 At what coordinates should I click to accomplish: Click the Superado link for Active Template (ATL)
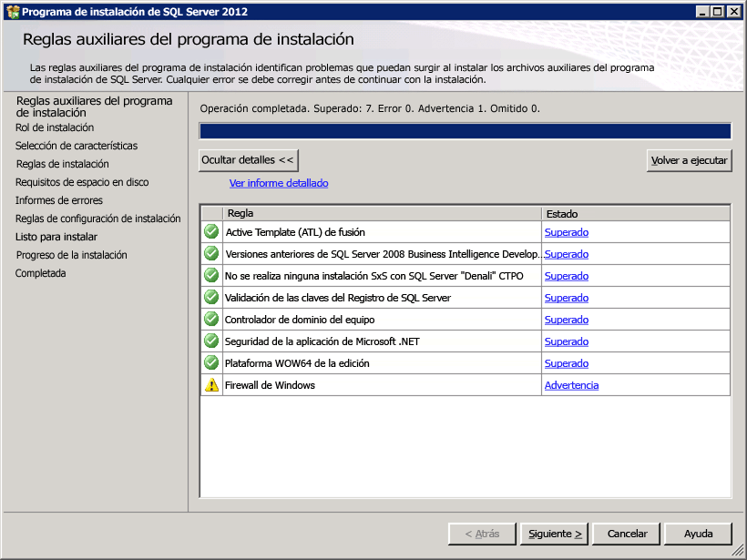pyautogui.click(x=565, y=232)
